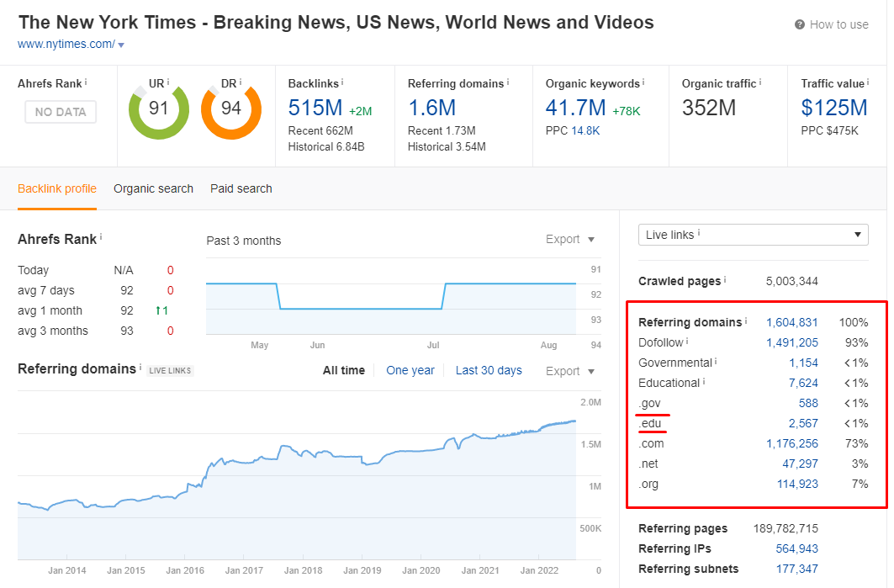894x588 pixels.
Task: Open the 1.6M referring domains count
Action: point(432,108)
